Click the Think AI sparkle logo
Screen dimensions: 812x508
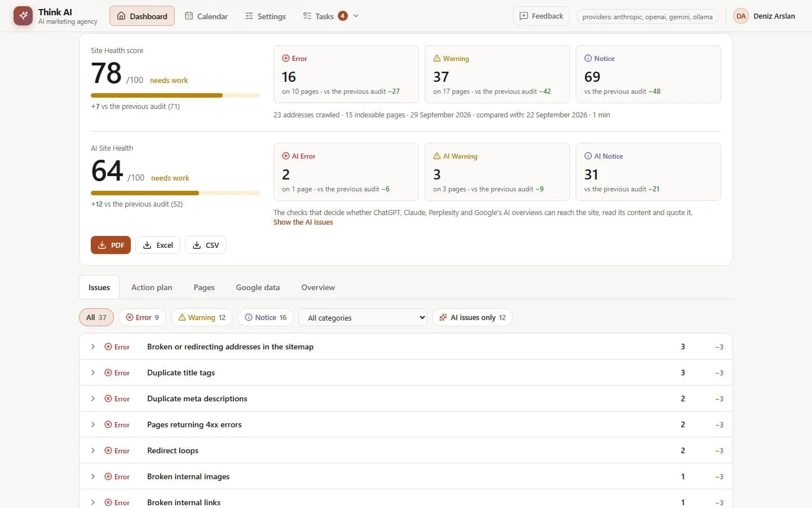[x=23, y=16]
